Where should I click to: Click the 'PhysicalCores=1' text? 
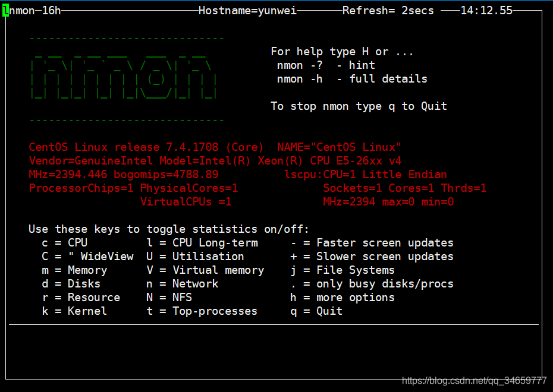[x=189, y=188]
